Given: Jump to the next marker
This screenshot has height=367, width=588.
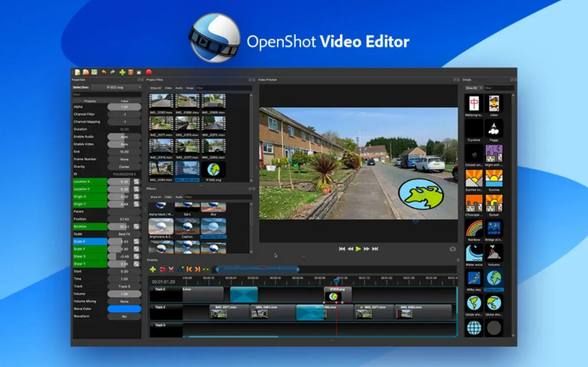Looking at the screenshot, I should coord(198,269).
